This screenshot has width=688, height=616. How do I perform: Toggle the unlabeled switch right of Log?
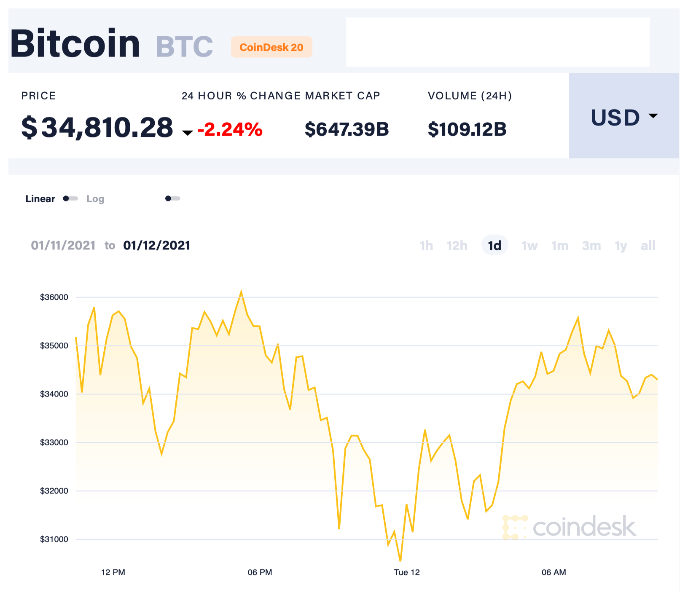click(x=172, y=198)
